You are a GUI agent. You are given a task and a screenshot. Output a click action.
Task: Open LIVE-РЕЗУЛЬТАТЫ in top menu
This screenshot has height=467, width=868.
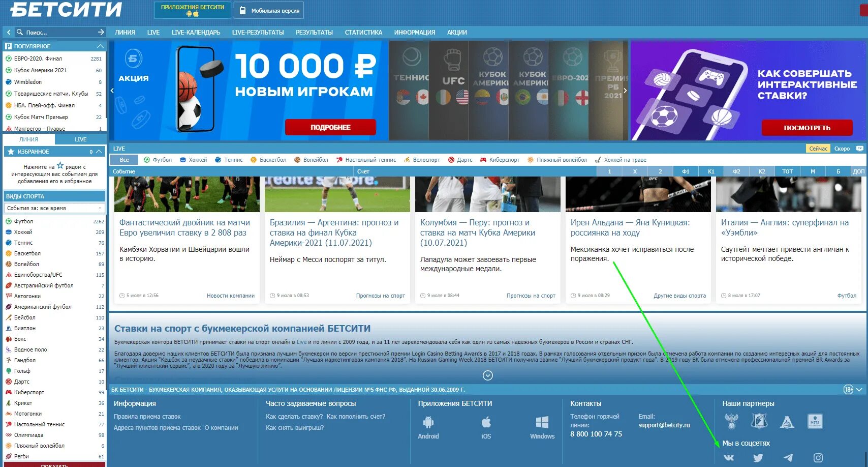[x=258, y=32]
